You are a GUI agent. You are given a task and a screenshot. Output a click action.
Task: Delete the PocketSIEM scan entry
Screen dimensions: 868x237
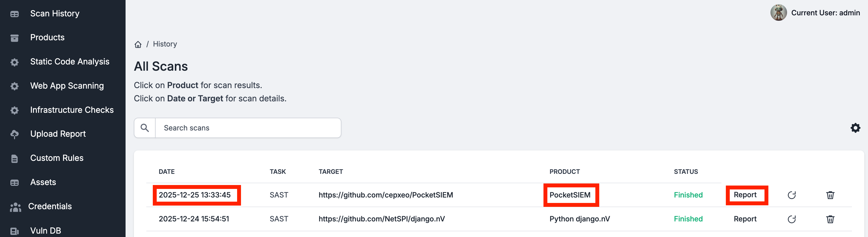click(x=830, y=195)
